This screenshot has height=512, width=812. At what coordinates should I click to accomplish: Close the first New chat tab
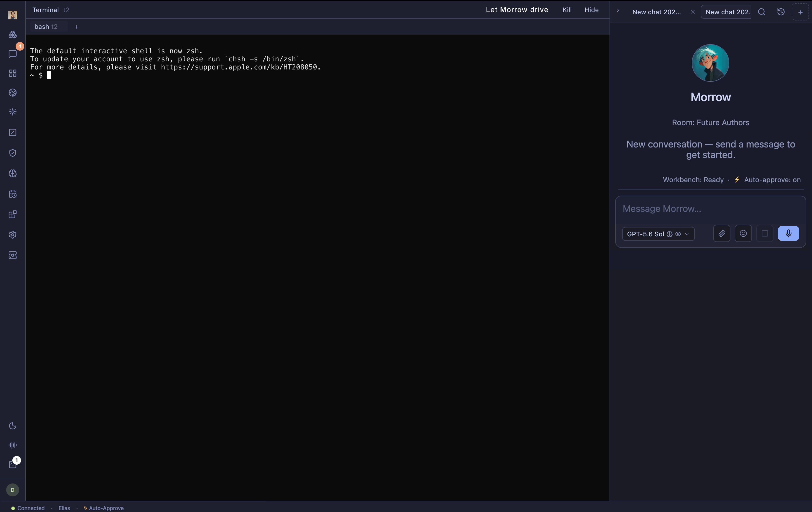pyautogui.click(x=693, y=12)
